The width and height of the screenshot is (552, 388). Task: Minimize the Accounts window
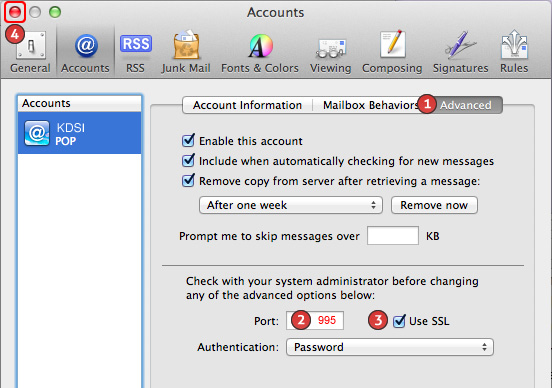click(x=35, y=12)
